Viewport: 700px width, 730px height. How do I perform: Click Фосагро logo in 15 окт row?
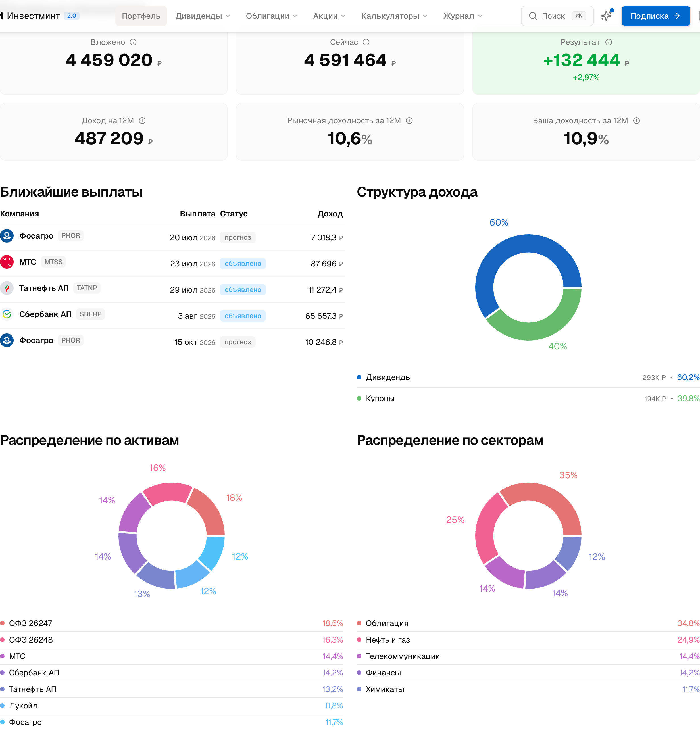pos(7,340)
